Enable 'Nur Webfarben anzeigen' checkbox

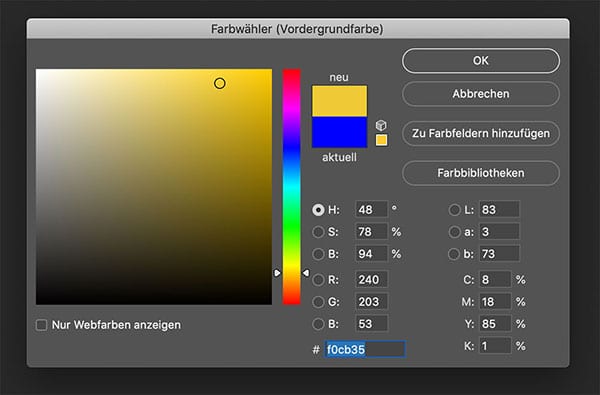[41, 325]
